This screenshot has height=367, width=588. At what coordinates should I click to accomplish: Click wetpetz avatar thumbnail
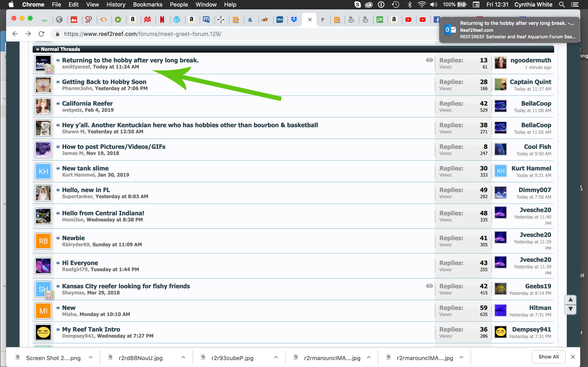pyautogui.click(x=43, y=107)
